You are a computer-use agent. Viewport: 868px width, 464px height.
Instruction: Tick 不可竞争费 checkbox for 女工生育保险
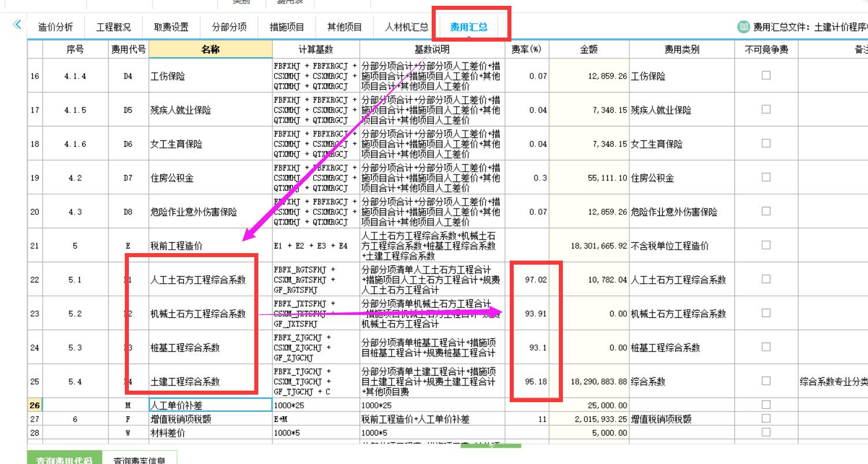pyautogui.click(x=766, y=143)
